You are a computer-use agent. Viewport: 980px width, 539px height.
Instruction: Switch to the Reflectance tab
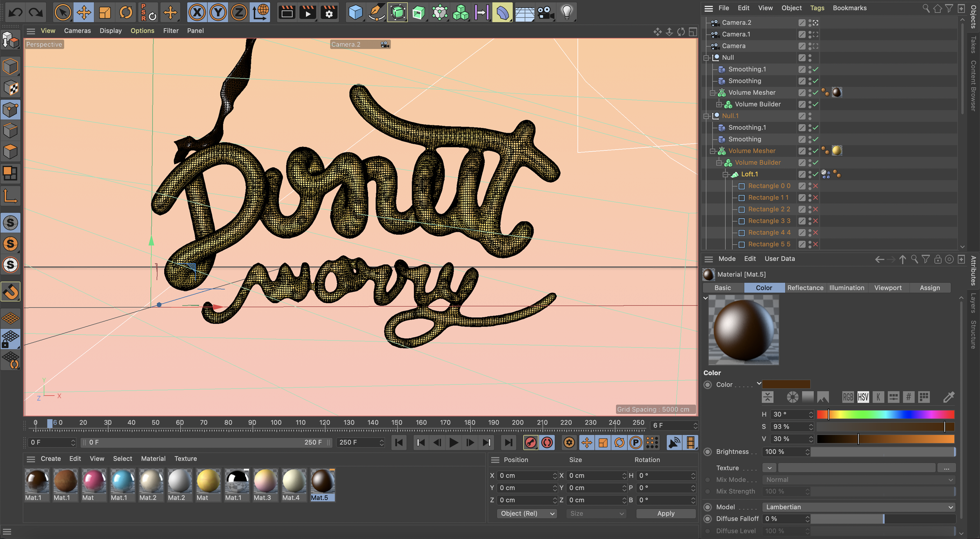click(x=805, y=288)
